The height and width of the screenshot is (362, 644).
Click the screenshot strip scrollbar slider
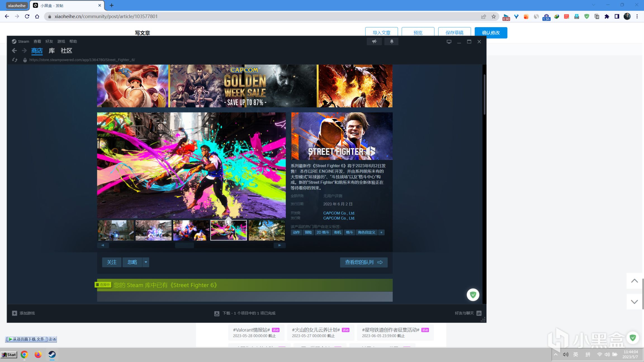point(184,245)
